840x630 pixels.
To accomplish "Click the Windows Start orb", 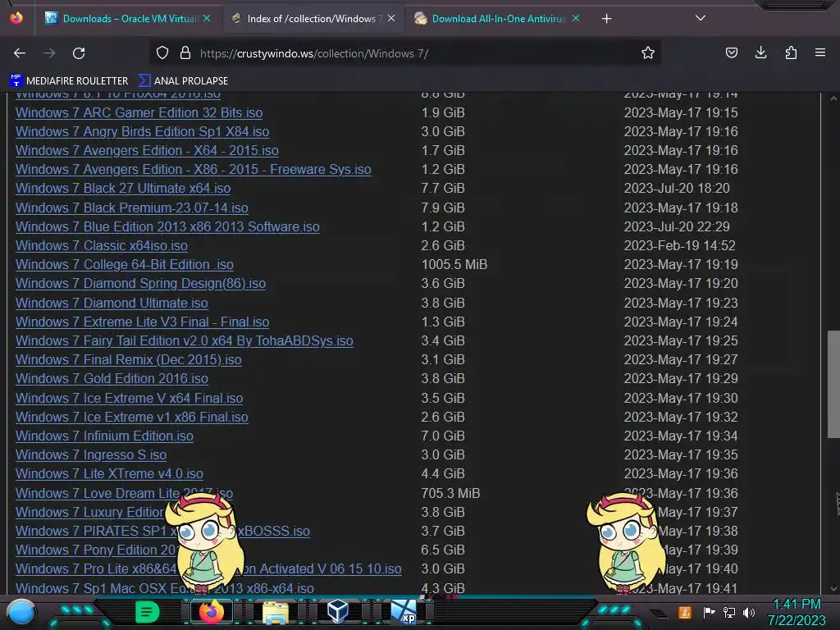I will coord(21,612).
